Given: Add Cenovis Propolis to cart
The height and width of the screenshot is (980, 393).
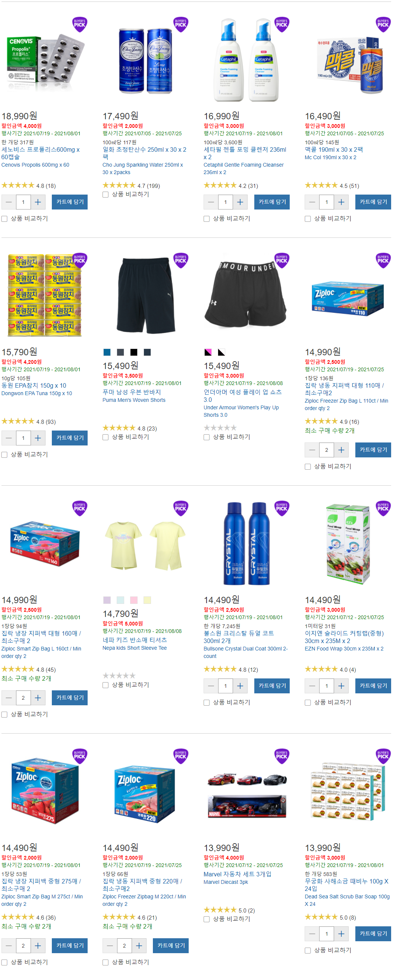Looking at the screenshot, I should click(70, 202).
